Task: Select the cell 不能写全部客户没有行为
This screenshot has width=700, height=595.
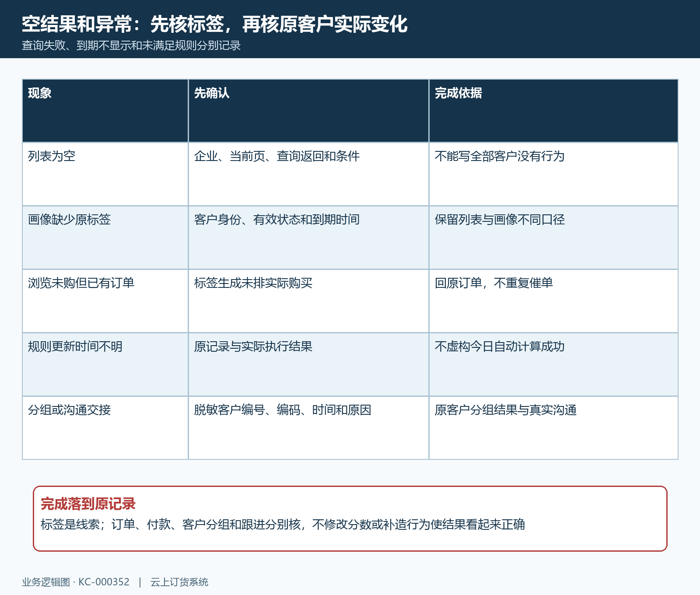Action: [553, 174]
